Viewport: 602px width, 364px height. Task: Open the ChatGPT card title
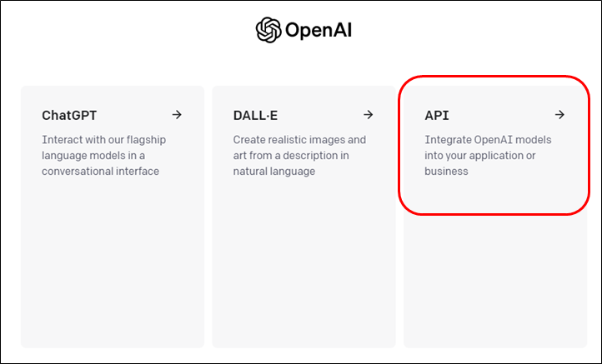pos(69,115)
